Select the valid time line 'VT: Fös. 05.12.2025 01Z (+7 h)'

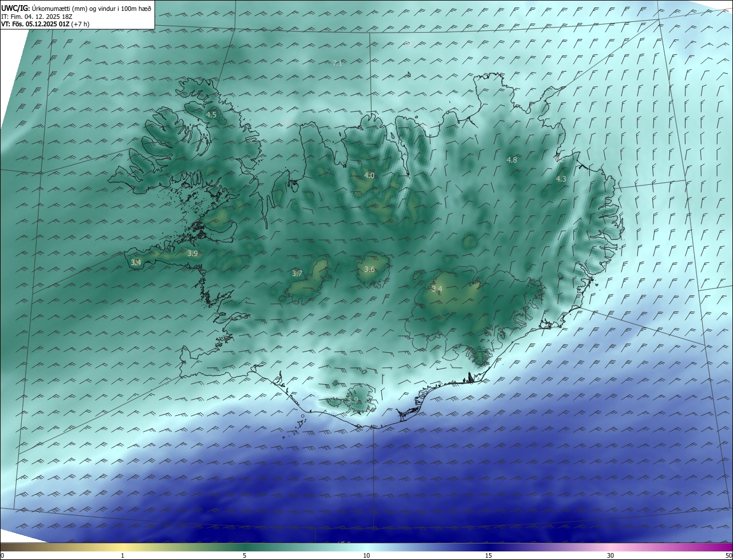coord(45,24)
